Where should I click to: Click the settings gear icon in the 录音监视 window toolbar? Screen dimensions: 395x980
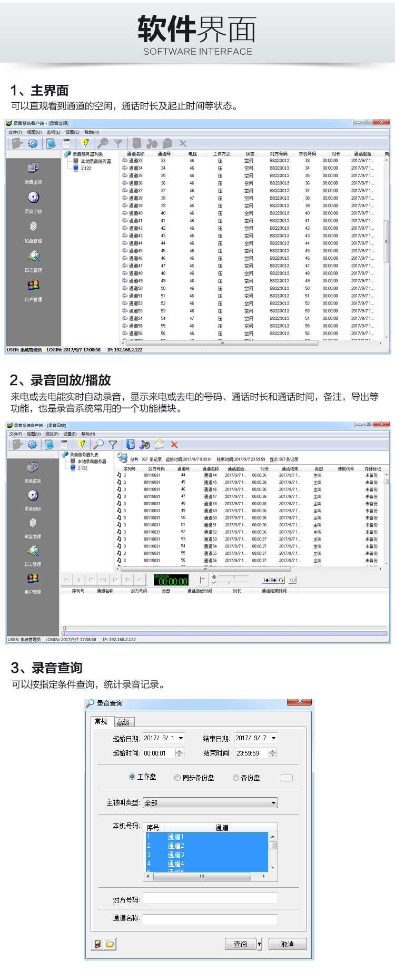pos(33,143)
